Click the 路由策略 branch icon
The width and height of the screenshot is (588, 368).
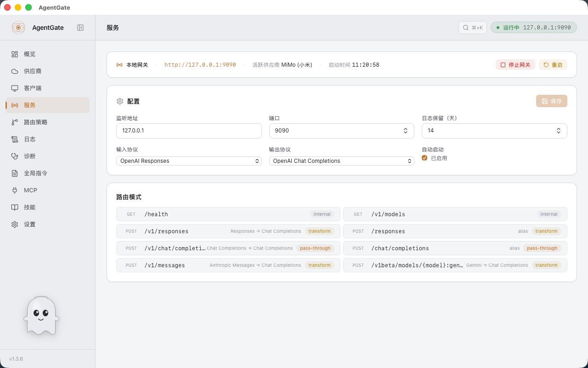pyautogui.click(x=15, y=122)
